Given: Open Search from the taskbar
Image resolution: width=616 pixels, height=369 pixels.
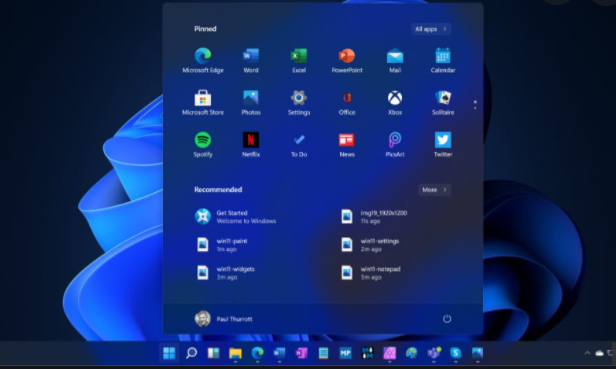Looking at the screenshot, I should (191, 353).
